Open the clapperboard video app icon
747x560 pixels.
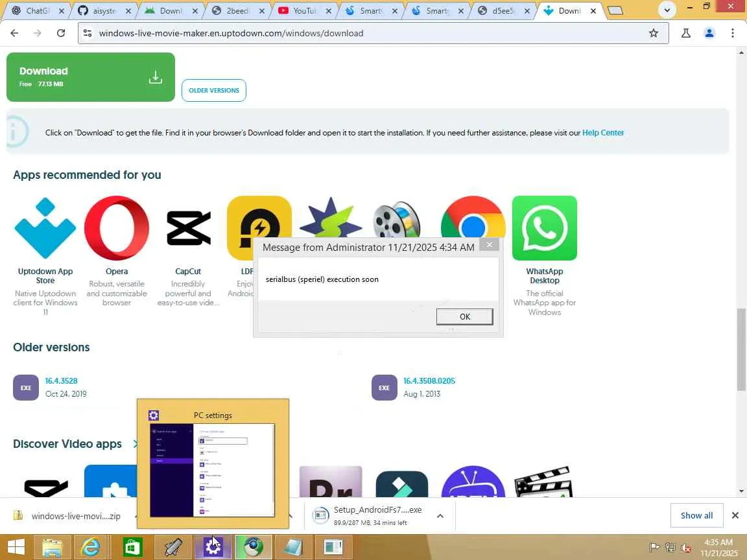[x=543, y=482]
